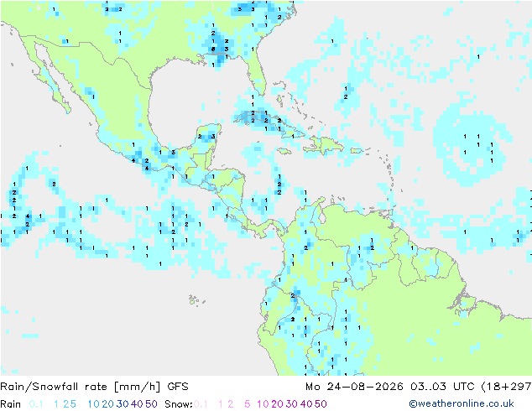Viewport: 532px width, 411px height.
Task: Pick the Rain legend 30 value
Action: coord(123,404)
